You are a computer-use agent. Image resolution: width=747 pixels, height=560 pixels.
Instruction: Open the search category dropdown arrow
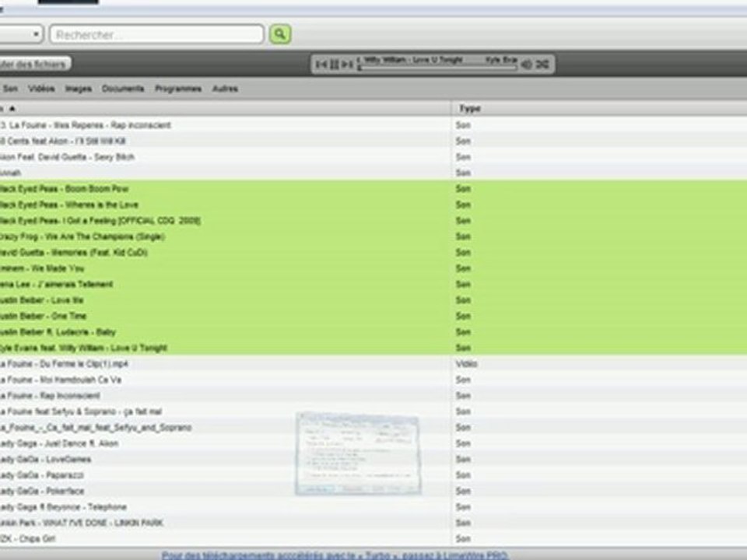pos(36,34)
